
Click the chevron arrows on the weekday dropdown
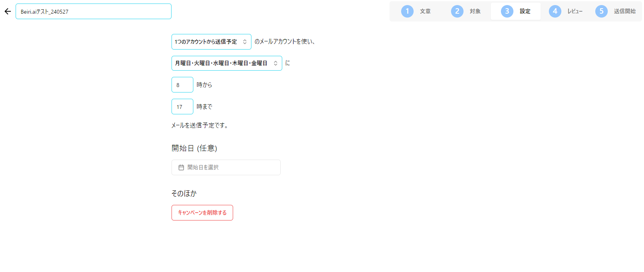(276, 63)
